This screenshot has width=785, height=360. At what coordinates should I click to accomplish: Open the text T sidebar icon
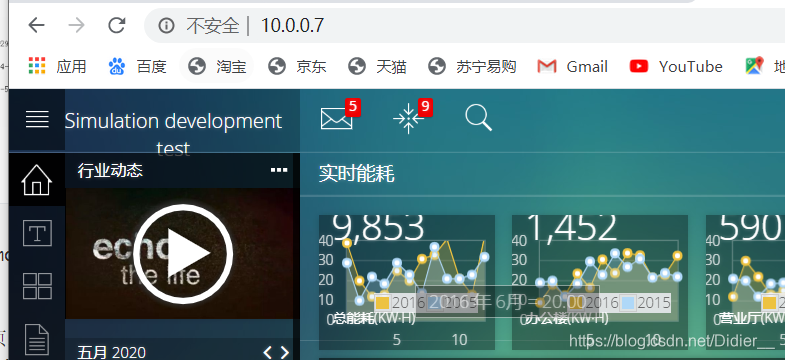click(x=37, y=234)
